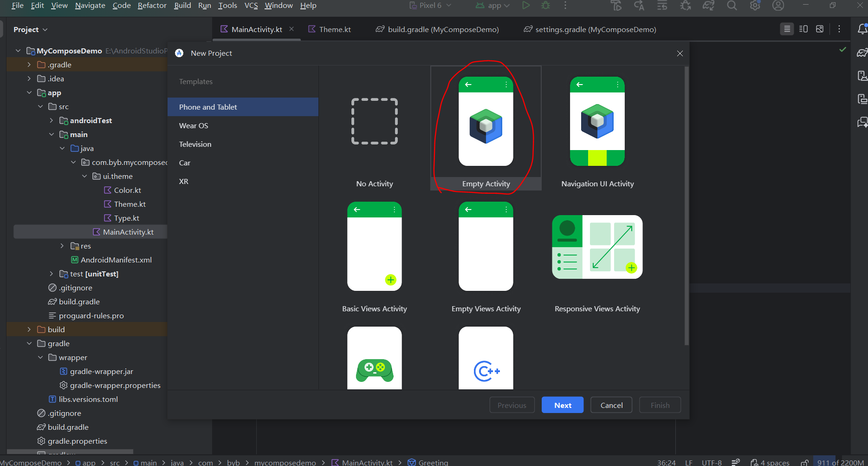The image size is (868, 466).
Task: Click the Cancel button
Action: [x=611, y=405]
